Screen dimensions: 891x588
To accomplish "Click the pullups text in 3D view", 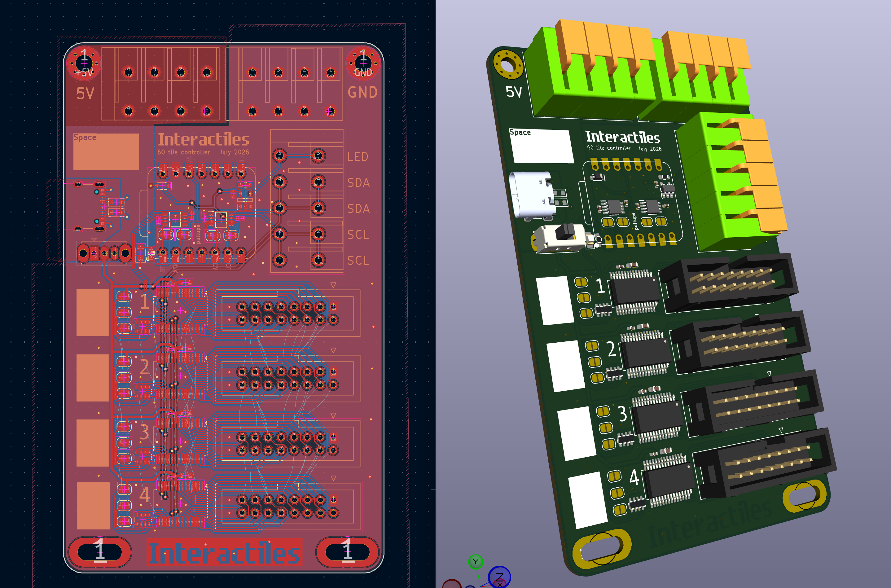I will [x=634, y=221].
